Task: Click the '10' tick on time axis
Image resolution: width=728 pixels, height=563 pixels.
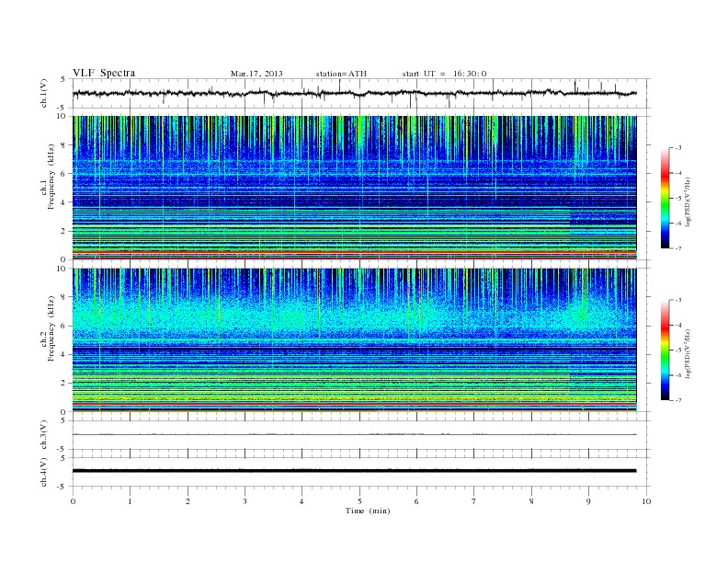Action: (646, 501)
